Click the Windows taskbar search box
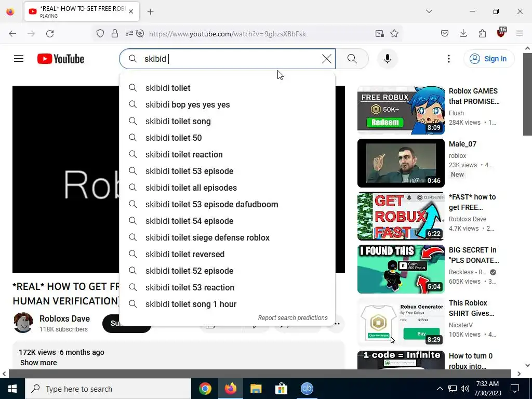This screenshot has height=399, width=532. coord(108,389)
